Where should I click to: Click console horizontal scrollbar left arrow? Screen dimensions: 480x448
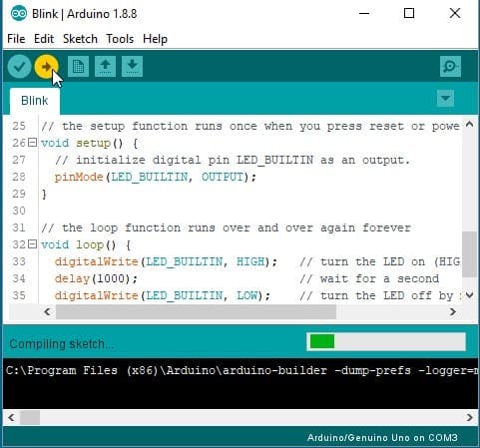coord(11,417)
